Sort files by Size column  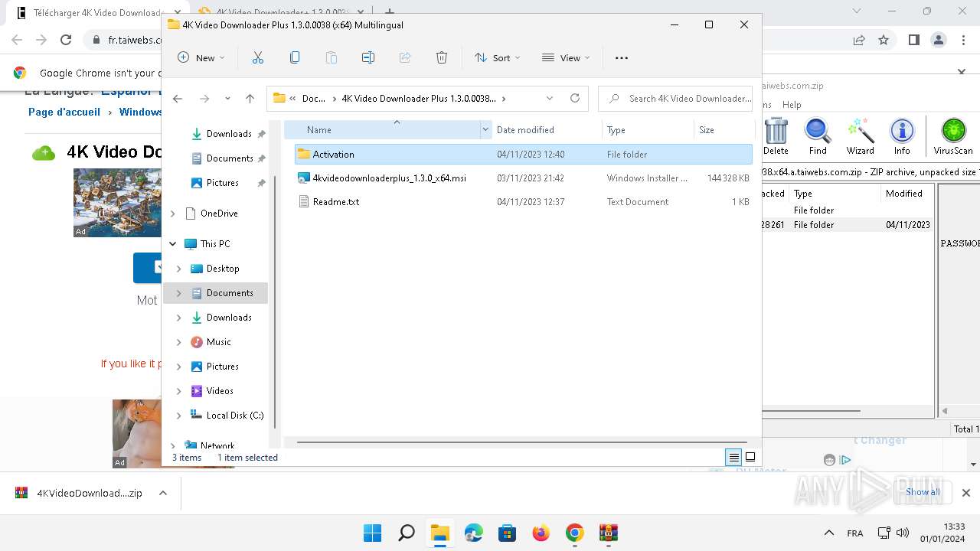click(x=724, y=130)
